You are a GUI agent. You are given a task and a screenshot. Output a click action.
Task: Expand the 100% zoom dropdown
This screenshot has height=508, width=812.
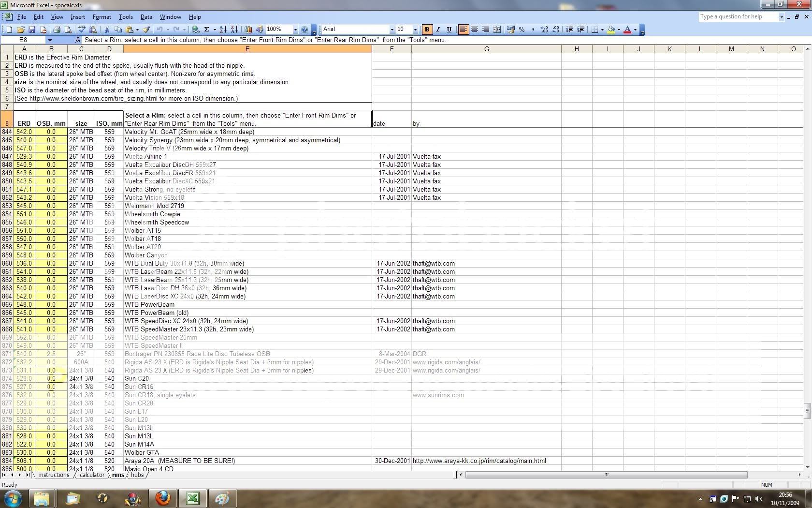coord(295,30)
